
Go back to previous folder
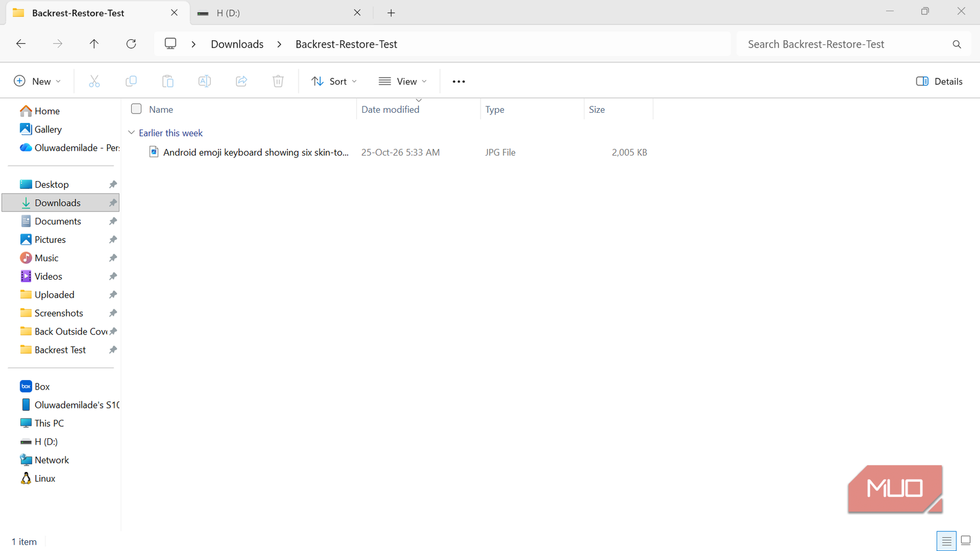click(21, 44)
